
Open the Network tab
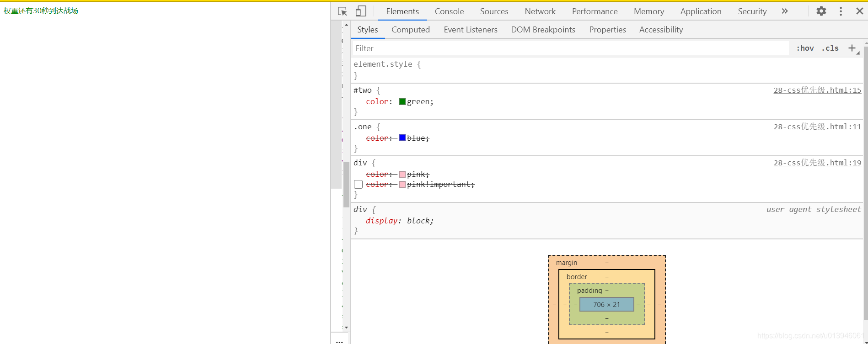540,11
